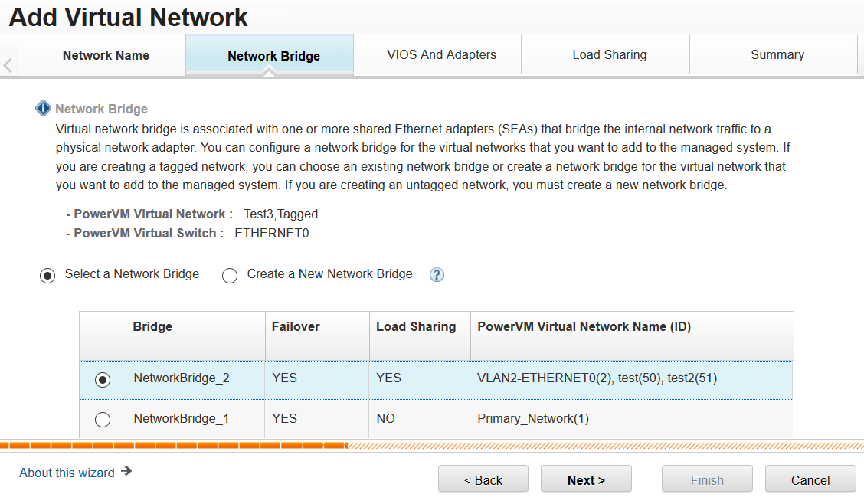This screenshot has width=864, height=504.
Task: Select the Primary_Network(1) table row
Action: click(x=436, y=419)
